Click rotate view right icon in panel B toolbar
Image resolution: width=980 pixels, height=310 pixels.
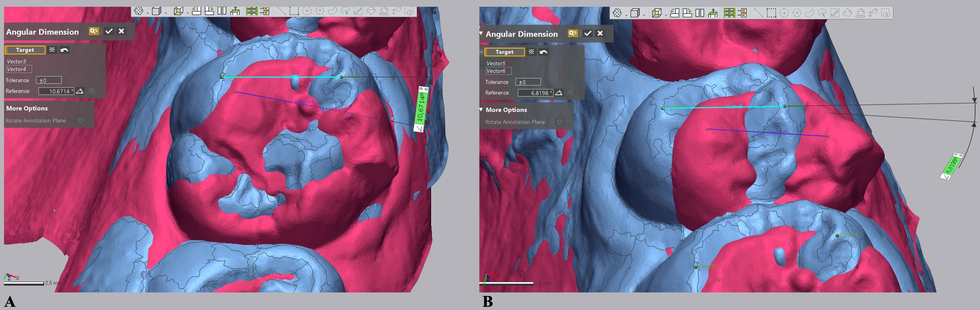(687, 13)
